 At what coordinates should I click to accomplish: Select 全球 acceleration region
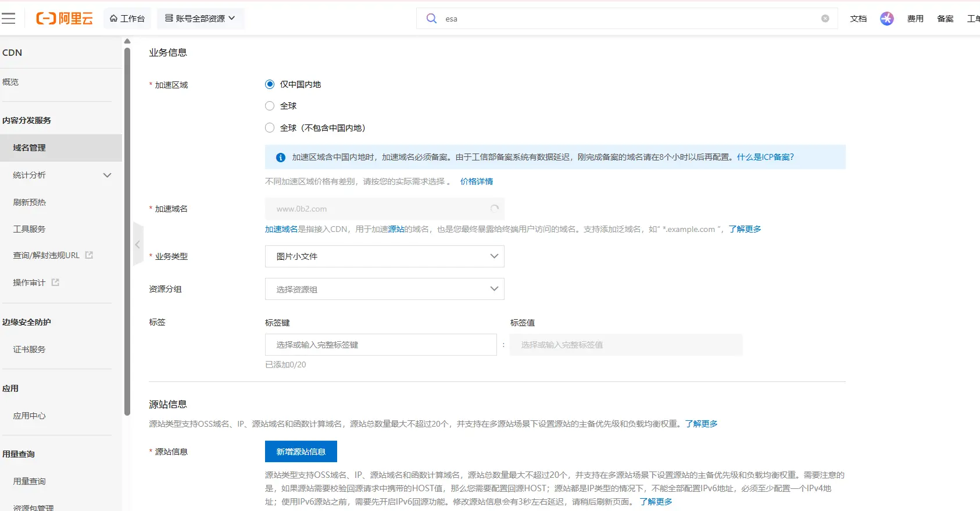[x=270, y=106]
